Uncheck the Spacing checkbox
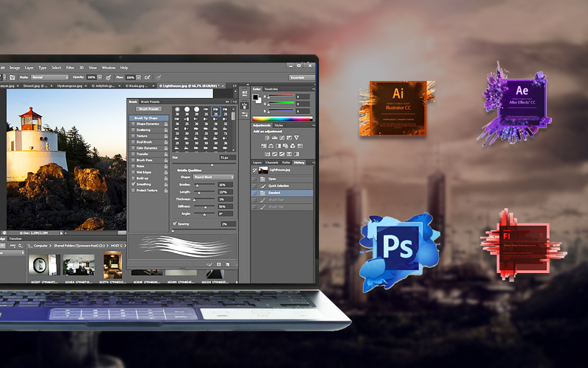 pyautogui.click(x=174, y=224)
